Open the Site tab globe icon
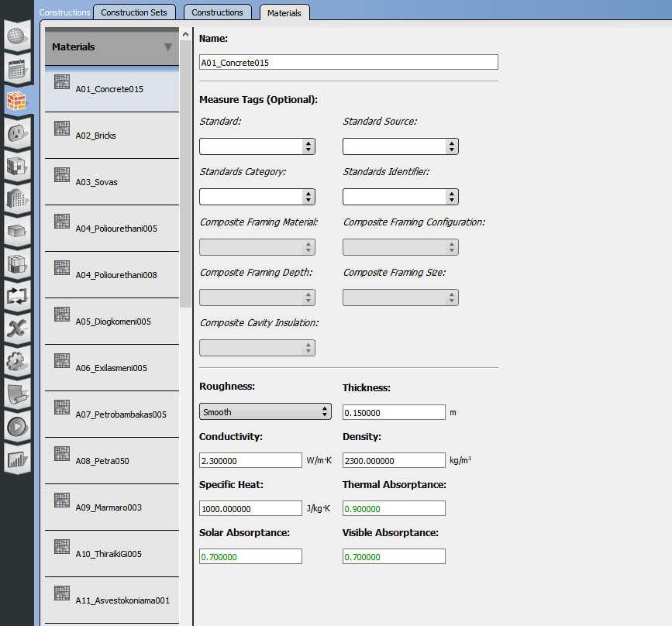This screenshot has height=626, width=672. [17, 36]
